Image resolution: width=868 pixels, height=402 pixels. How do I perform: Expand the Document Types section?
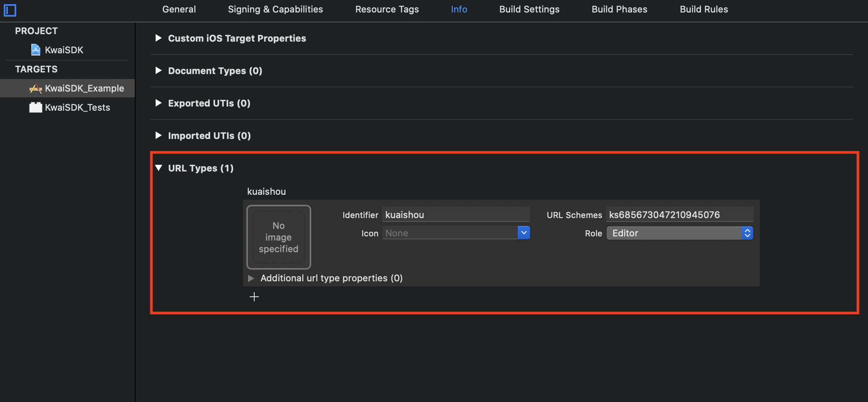tap(159, 71)
